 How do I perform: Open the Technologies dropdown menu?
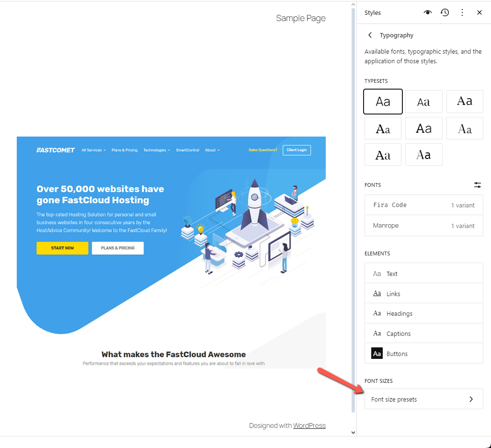click(x=157, y=150)
